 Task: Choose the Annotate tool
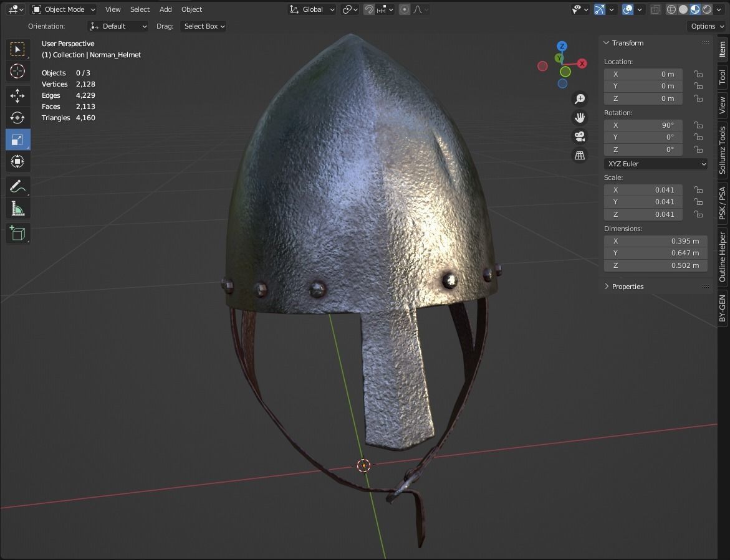point(17,186)
